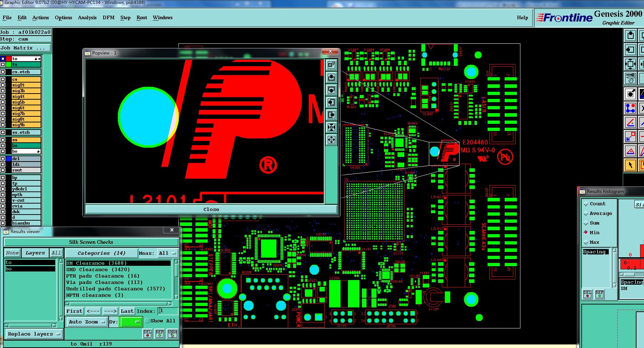Toggle display checkbox for layer cs.etch
Screen dimensions: 644x348
pyautogui.click(x=3, y=72)
